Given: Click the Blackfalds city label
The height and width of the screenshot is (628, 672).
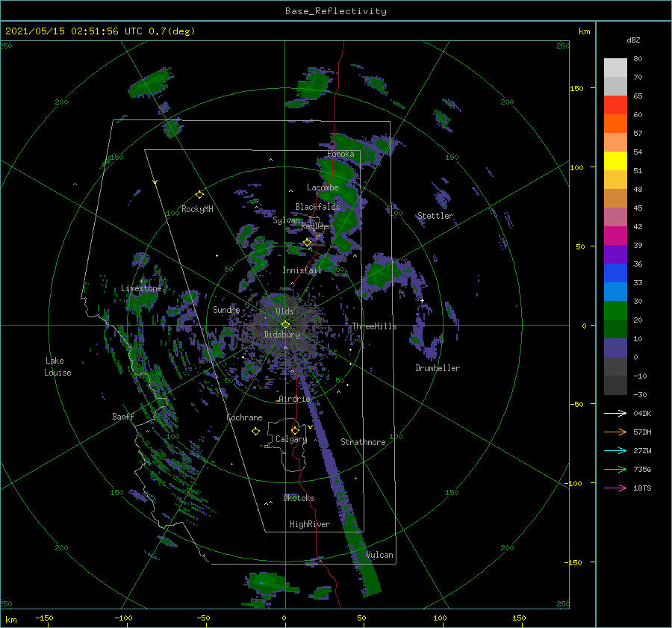Looking at the screenshot, I should [317, 207].
